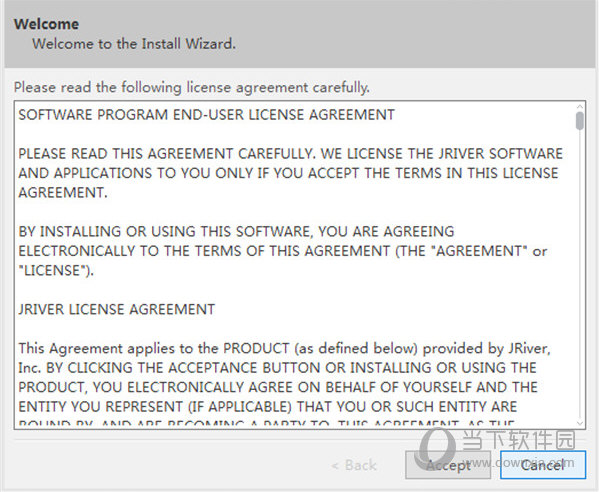
Task: Click the 'SOFTWARE PROGRAM END-USER LICENSE AGREEMENT' heading
Action: [x=206, y=115]
